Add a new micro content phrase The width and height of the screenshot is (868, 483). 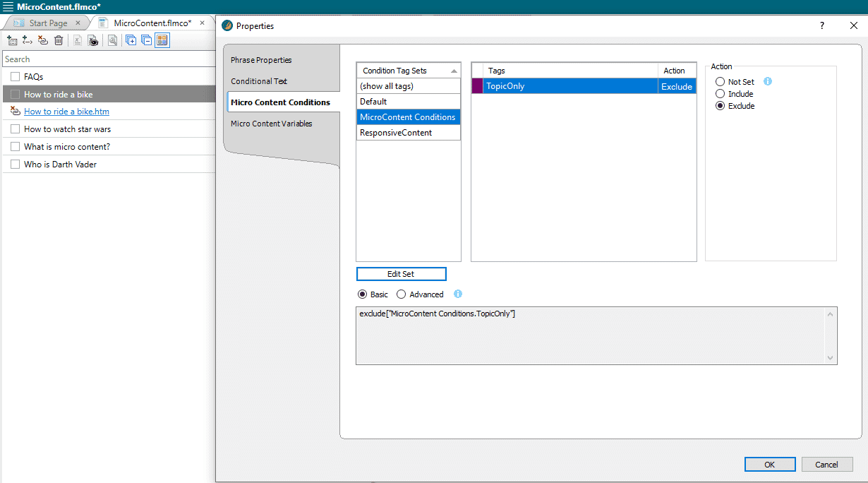point(12,40)
